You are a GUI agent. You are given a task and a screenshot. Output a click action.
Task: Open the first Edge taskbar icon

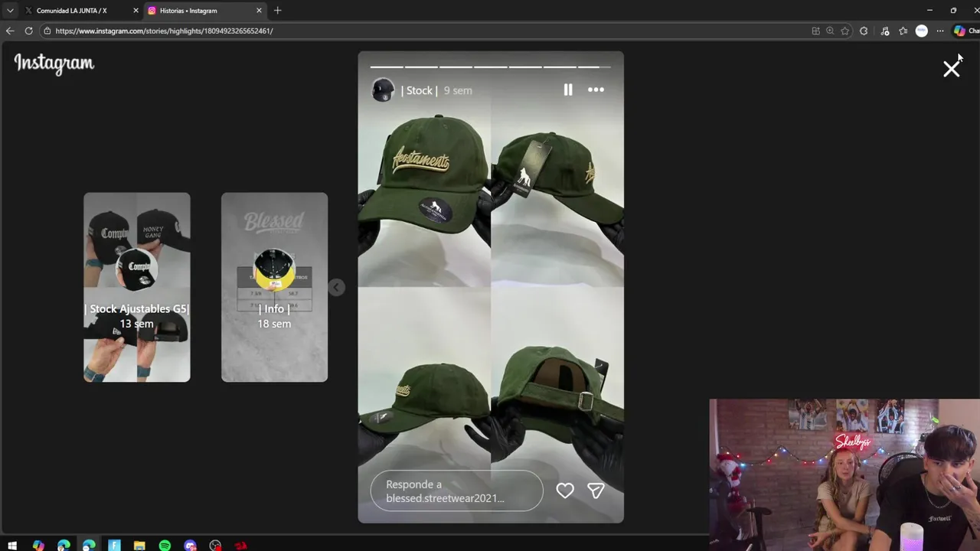coord(64,546)
